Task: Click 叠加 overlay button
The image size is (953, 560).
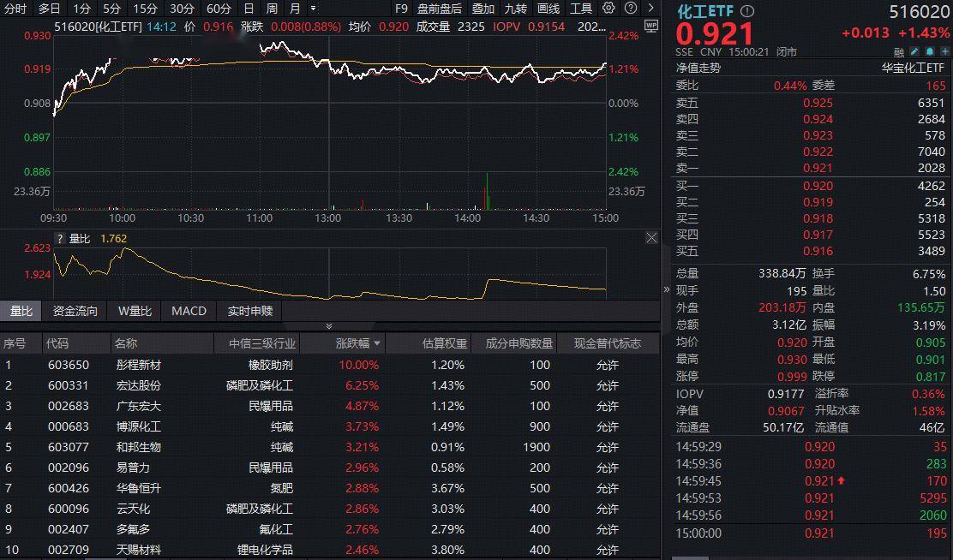Action: pyautogui.click(x=483, y=9)
